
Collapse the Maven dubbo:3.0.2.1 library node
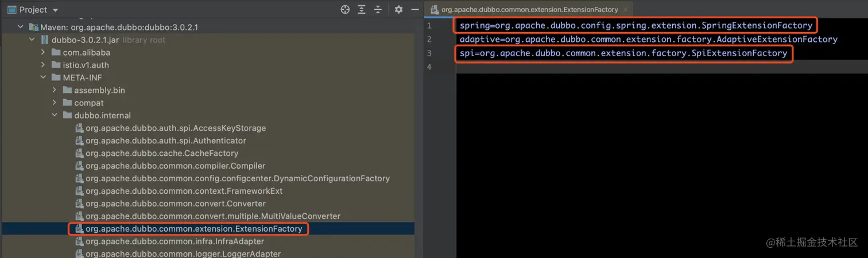pos(21,27)
